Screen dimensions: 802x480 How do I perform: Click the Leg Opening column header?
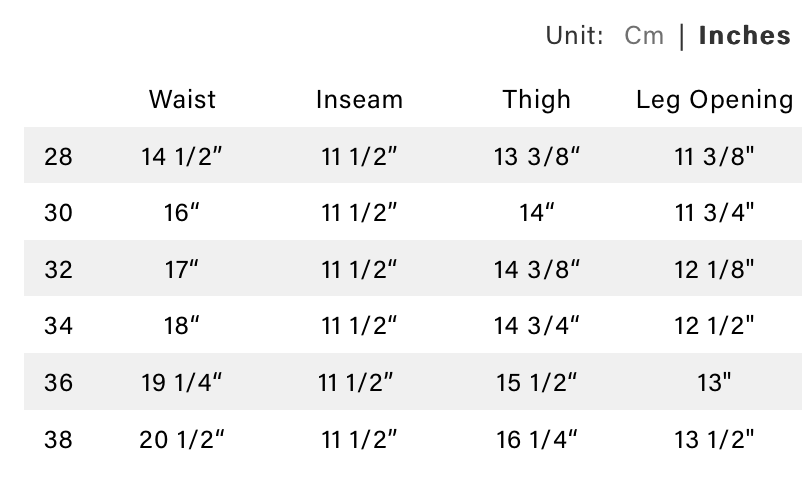pyautogui.click(x=714, y=100)
